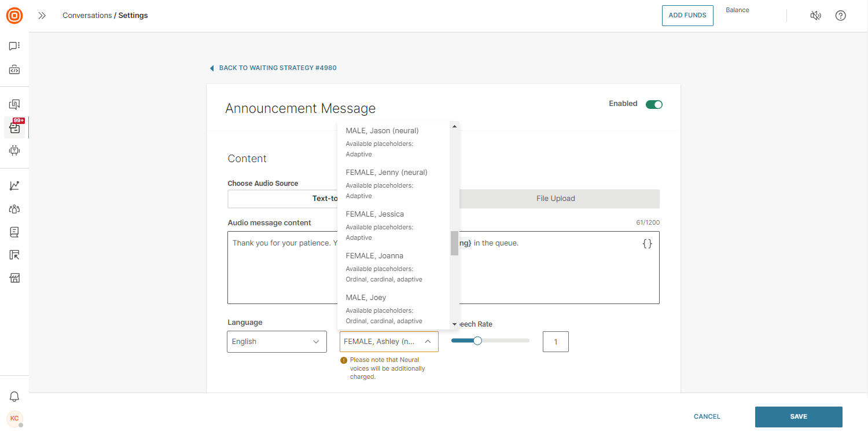
Task: Open the KC user avatar menu
Action: (14, 418)
